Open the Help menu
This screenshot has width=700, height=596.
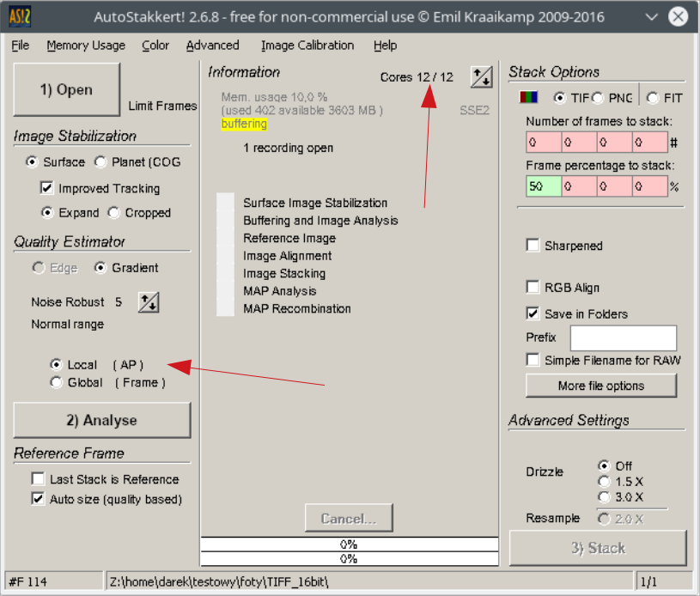(386, 46)
